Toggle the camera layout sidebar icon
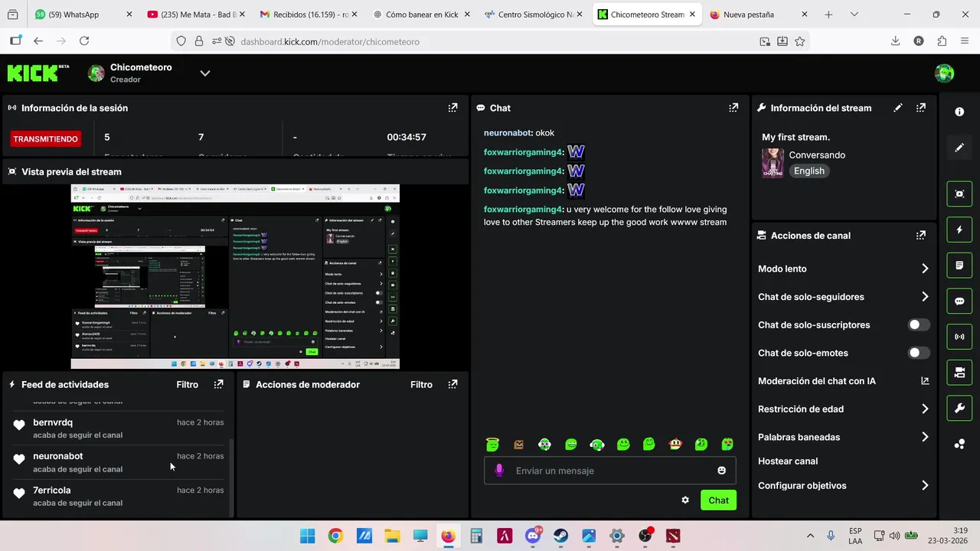This screenshot has width=980, height=551. (959, 373)
